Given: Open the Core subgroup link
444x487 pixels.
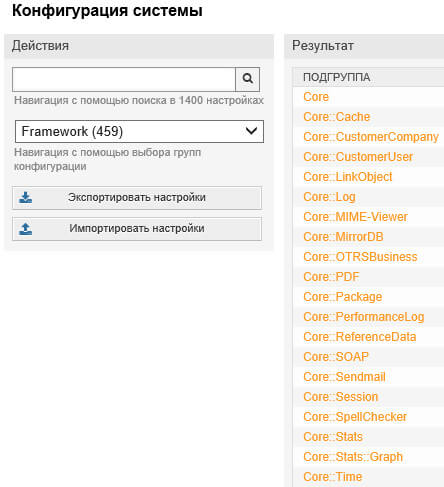Looking at the screenshot, I should [x=316, y=97].
